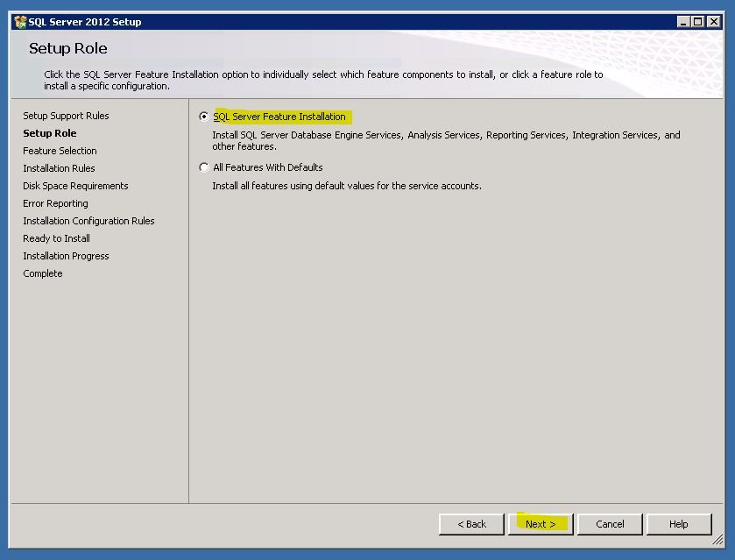Cancel the SQL Server setup
The width and height of the screenshot is (735, 560).
click(610, 524)
